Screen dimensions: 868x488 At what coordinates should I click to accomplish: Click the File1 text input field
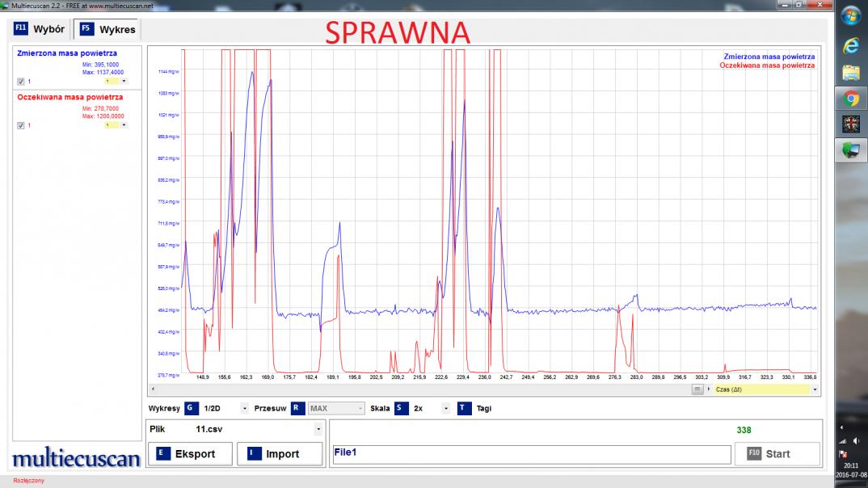(x=531, y=454)
